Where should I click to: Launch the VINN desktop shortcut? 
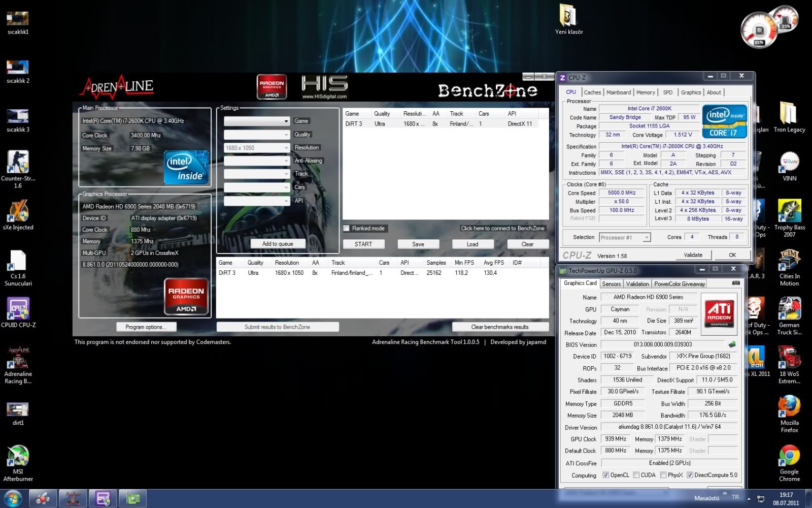coord(789,166)
